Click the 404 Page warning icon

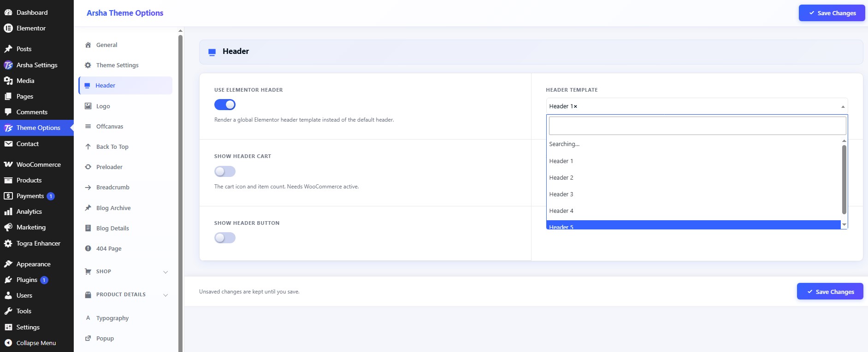(88, 248)
